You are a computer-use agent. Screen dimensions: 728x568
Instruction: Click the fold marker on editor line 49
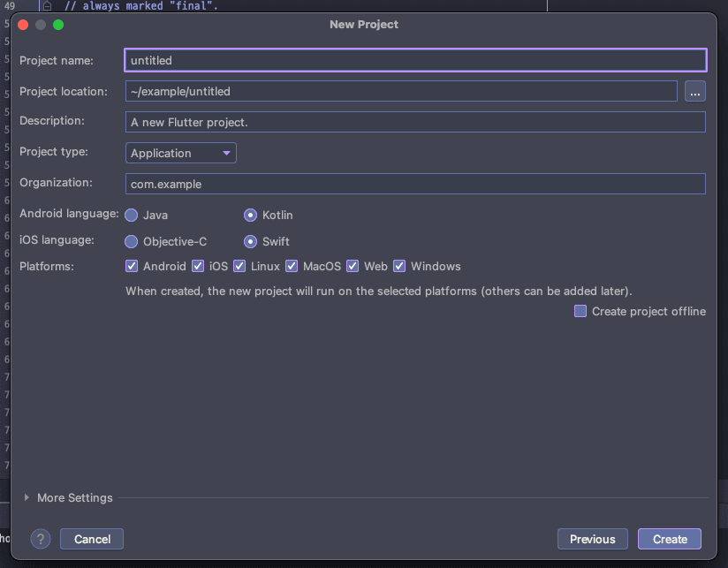(47, 6)
